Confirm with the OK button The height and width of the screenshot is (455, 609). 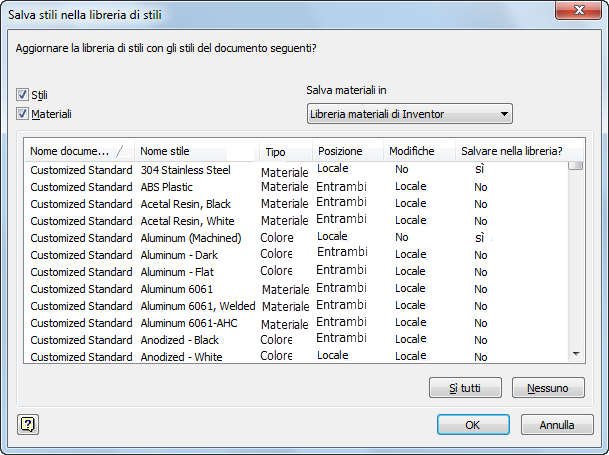point(473,424)
